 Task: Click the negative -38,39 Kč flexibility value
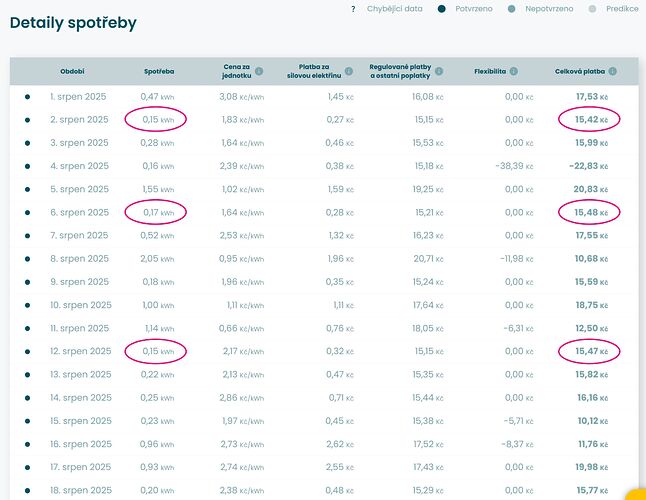tap(507, 166)
